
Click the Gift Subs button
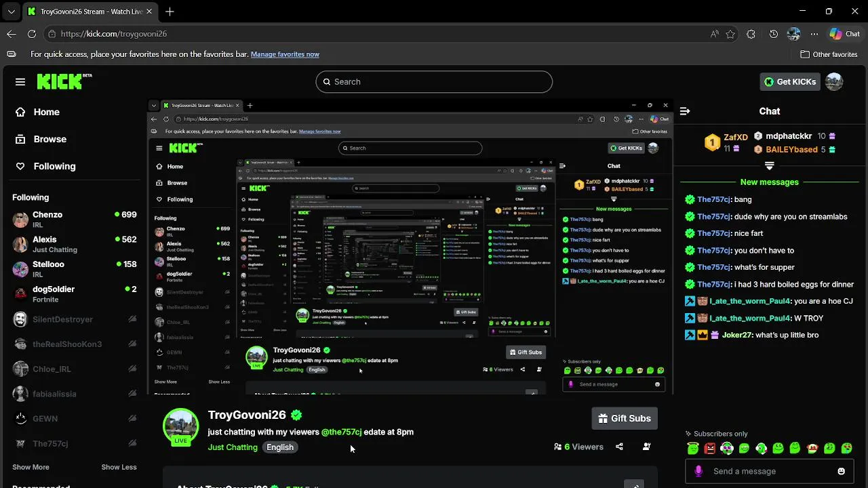tap(625, 418)
